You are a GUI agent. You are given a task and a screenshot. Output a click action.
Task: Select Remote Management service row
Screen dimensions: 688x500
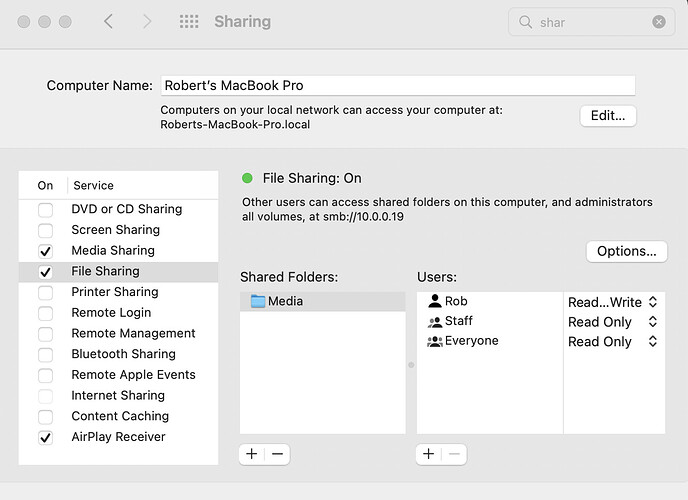click(x=118, y=333)
